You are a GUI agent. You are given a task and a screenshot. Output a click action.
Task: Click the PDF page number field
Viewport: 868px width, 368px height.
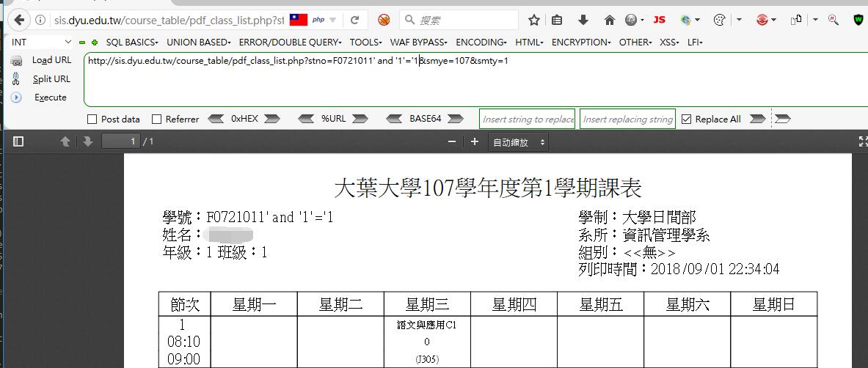coord(120,141)
